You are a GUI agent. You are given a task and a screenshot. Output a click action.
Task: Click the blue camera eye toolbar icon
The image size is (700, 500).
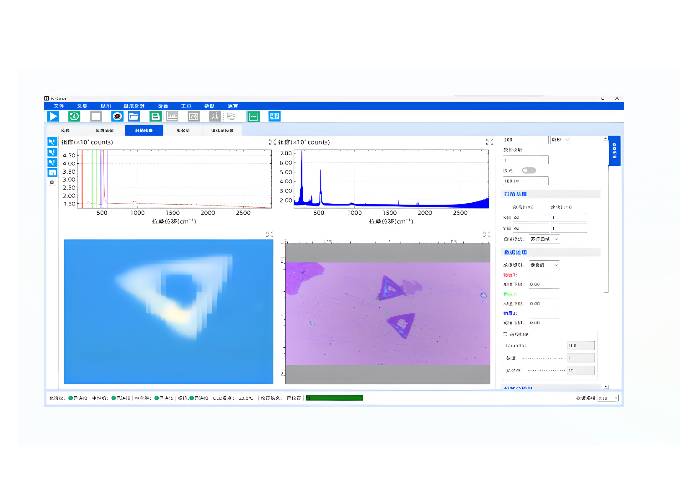click(x=117, y=117)
